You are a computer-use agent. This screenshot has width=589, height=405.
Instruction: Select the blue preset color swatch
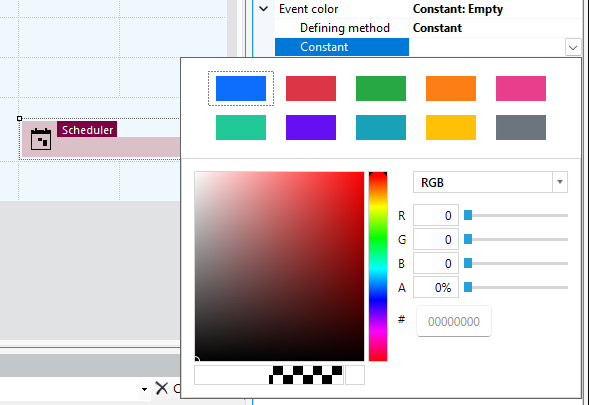click(x=241, y=88)
